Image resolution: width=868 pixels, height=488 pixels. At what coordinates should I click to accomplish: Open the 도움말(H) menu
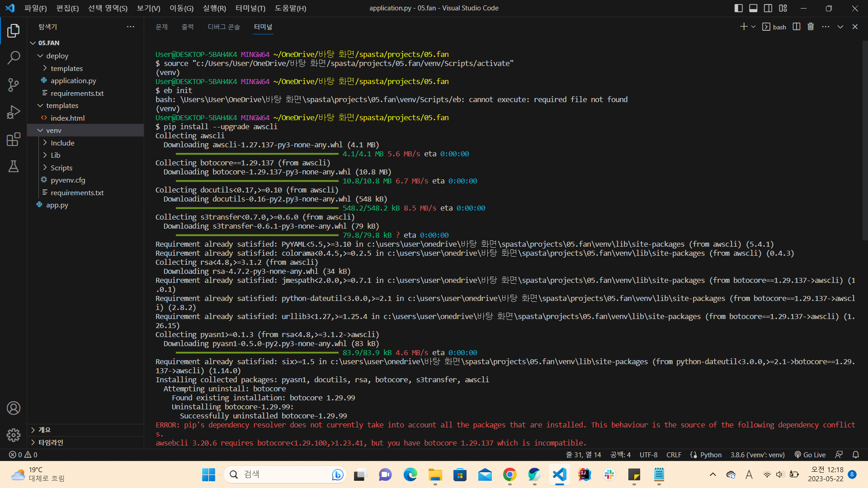pyautogui.click(x=290, y=8)
